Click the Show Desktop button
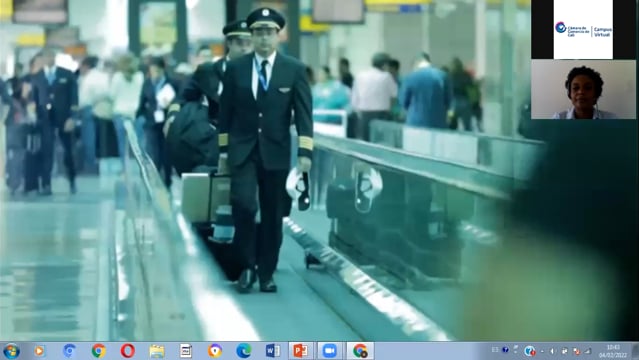Image resolution: width=639 pixels, height=360 pixels. (635, 351)
